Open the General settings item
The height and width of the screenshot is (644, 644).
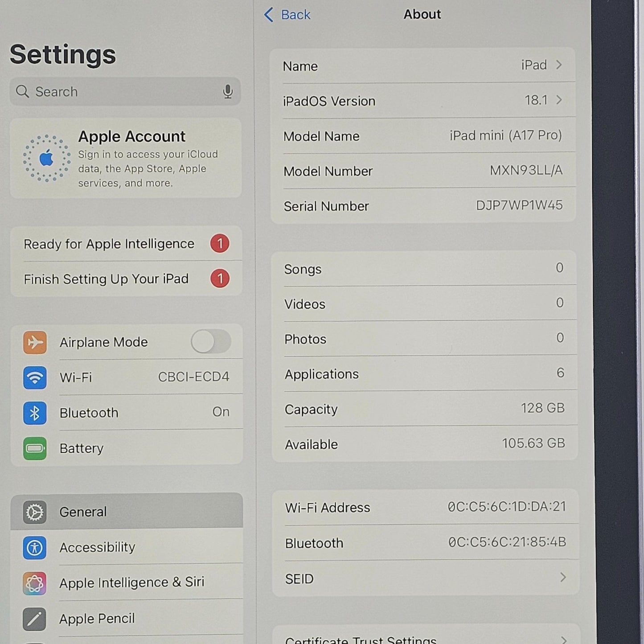(127, 511)
